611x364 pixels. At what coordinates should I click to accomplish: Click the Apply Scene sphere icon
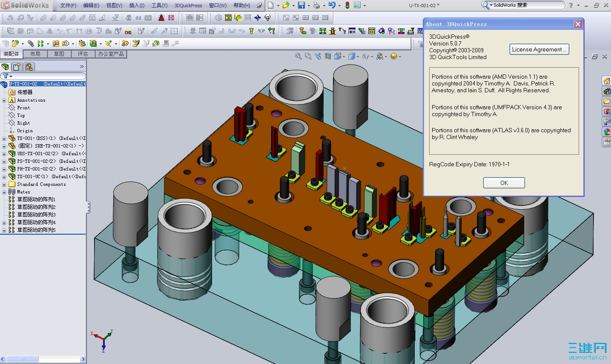393,56
